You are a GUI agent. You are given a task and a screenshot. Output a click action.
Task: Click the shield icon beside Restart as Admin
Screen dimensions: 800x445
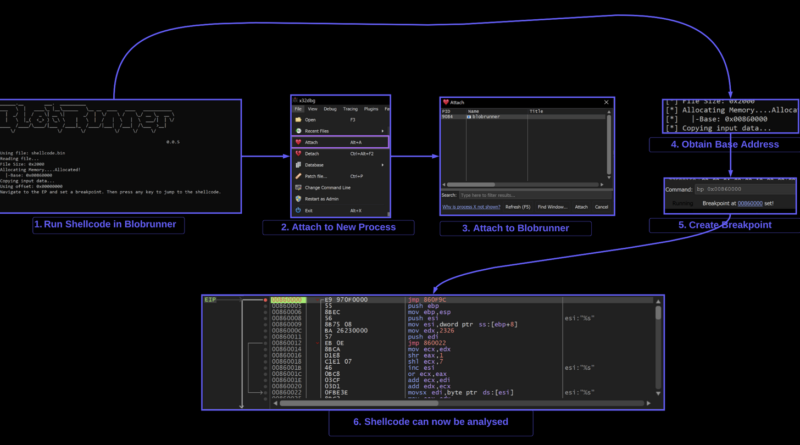[x=298, y=199]
